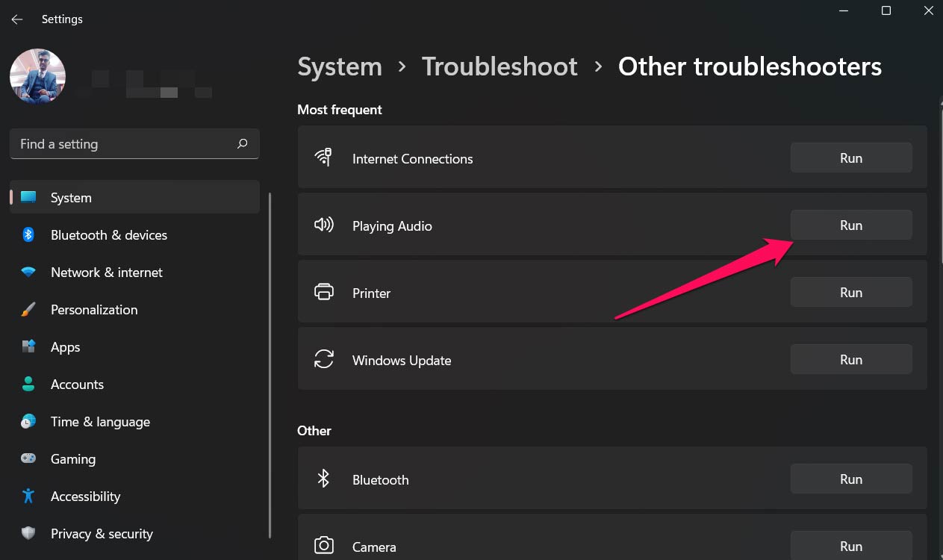
Task: Click the System monitor icon in sidebar
Action: [x=28, y=197]
